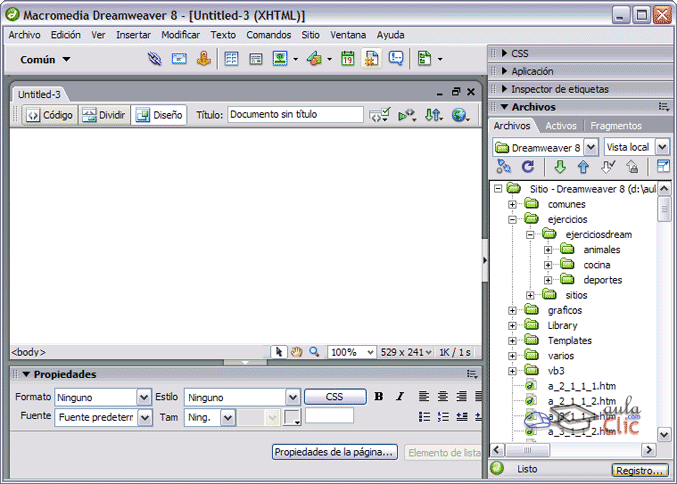The width and height of the screenshot is (677, 484).
Task: Switch to the Activos tab
Action: click(561, 126)
